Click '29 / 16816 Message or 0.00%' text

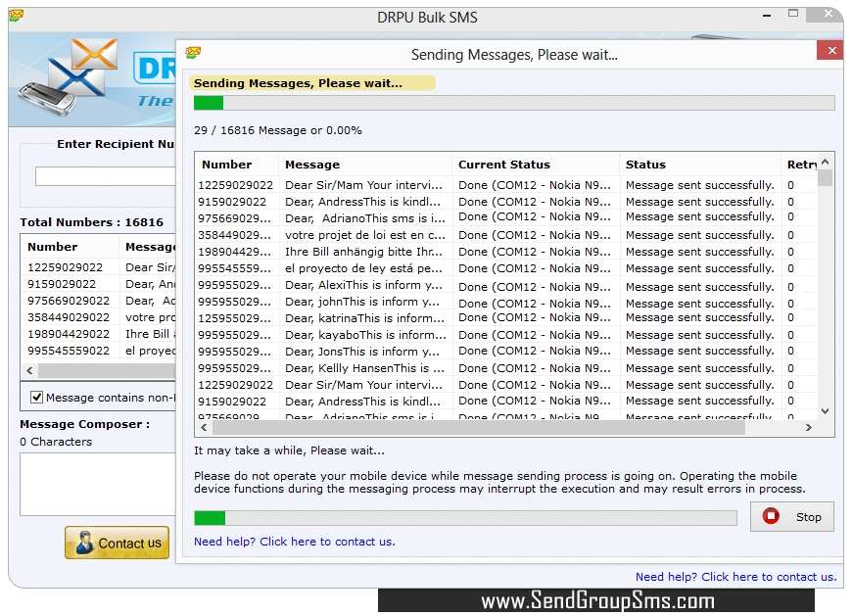(x=278, y=130)
